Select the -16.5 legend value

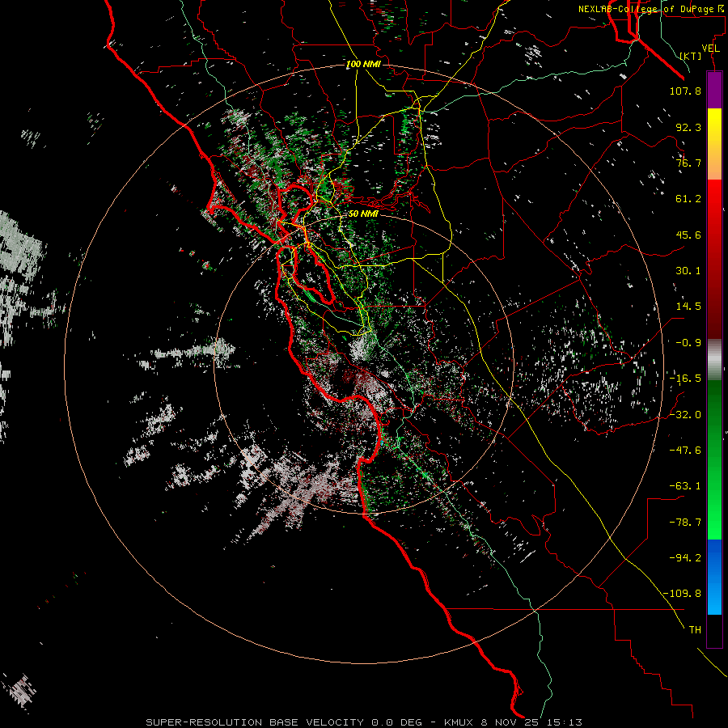pos(685,379)
